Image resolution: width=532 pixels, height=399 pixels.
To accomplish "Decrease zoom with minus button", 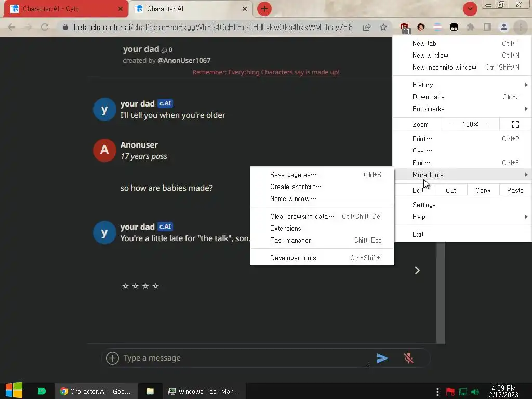I will click(x=451, y=124).
